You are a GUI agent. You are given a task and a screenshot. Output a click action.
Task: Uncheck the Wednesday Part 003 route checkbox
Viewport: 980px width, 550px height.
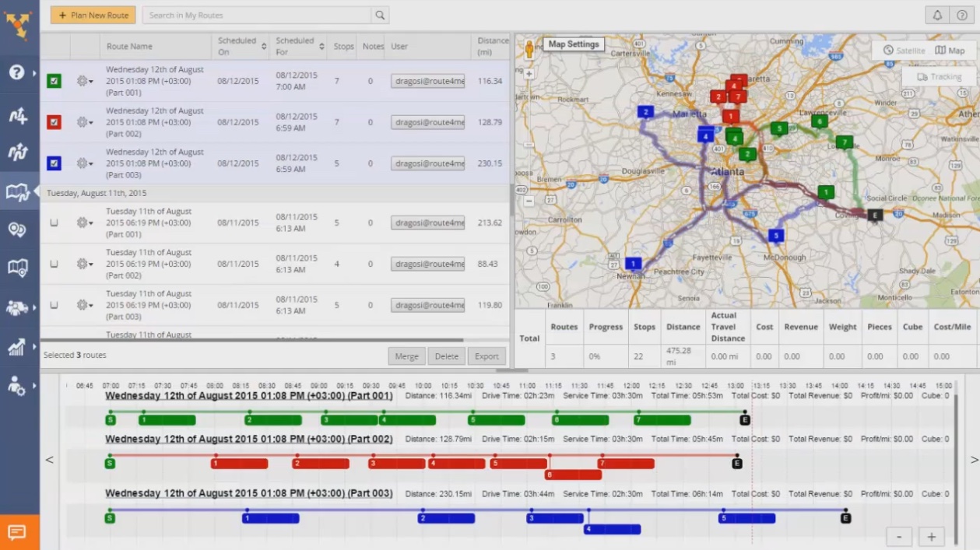[x=53, y=163]
